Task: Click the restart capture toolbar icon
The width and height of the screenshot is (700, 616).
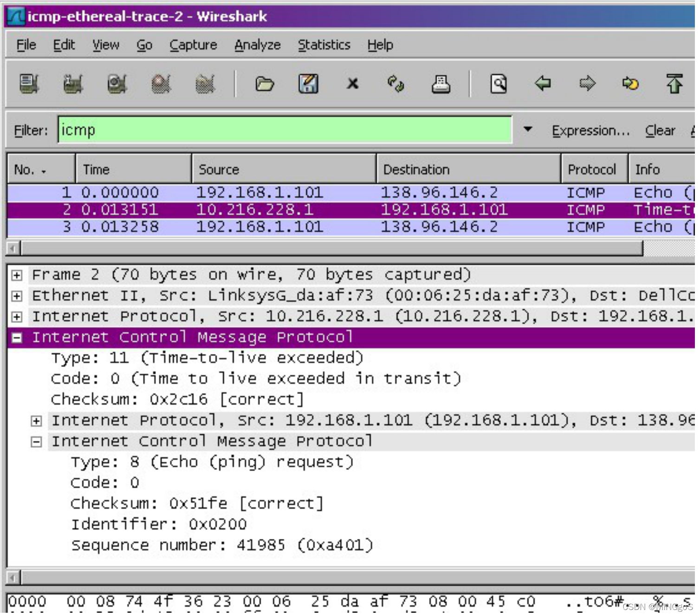Action: tap(205, 84)
